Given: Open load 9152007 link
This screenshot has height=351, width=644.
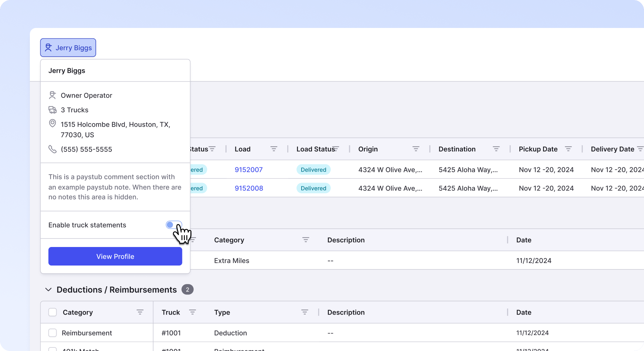Looking at the screenshot, I should tap(249, 170).
